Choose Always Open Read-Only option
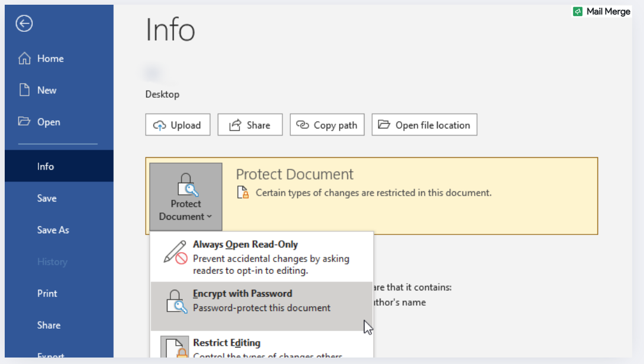The image size is (644, 364). [262, 257]
